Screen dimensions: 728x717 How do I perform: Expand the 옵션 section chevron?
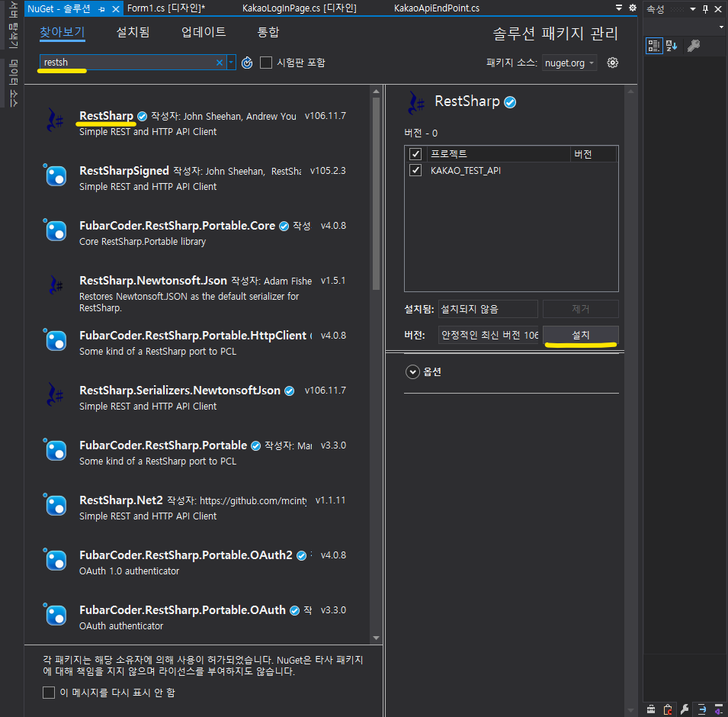(412, 371)
